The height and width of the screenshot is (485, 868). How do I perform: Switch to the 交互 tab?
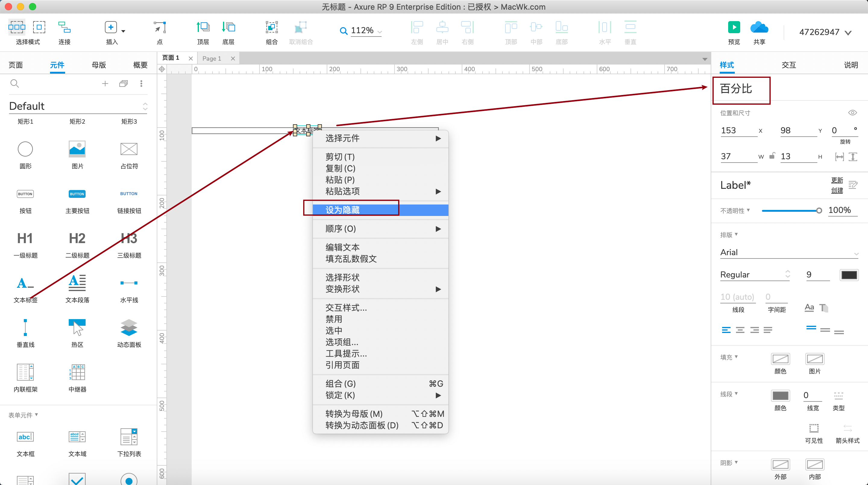click(x=789, y=65)
